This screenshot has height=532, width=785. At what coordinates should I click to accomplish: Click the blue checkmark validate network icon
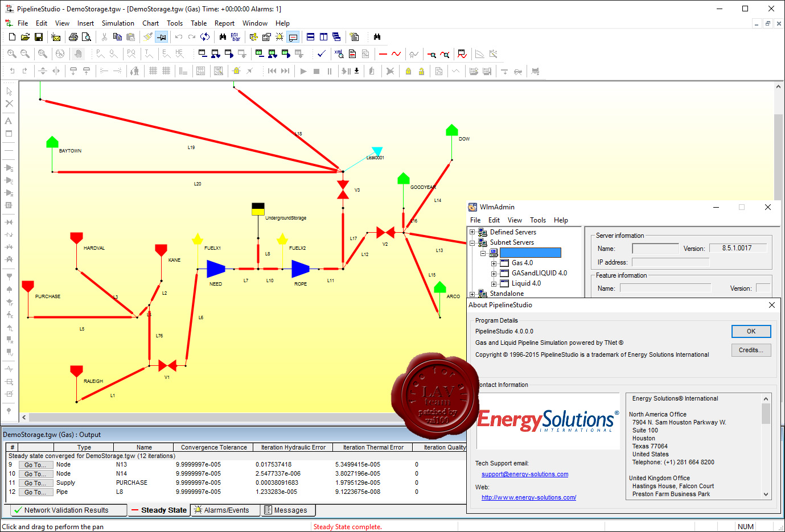[322, 54]
